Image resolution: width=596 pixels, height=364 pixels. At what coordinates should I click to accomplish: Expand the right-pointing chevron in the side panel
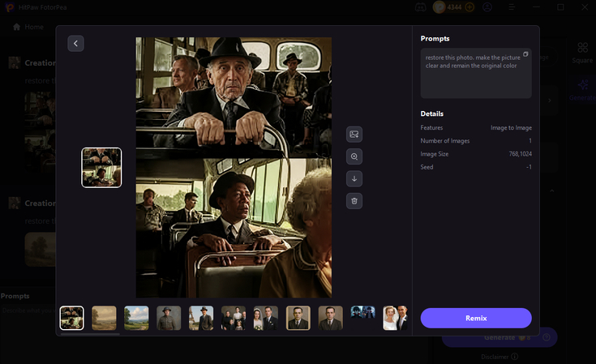pos(551,101)
